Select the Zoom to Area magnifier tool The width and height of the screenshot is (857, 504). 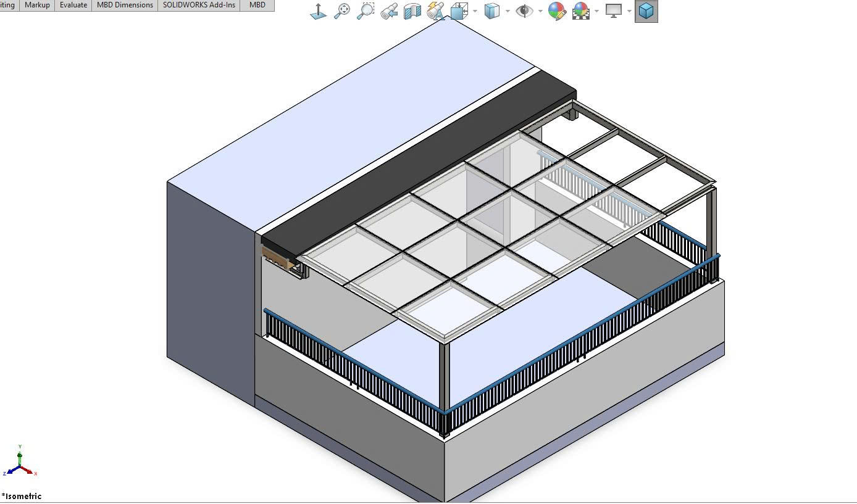coord(366,11)
